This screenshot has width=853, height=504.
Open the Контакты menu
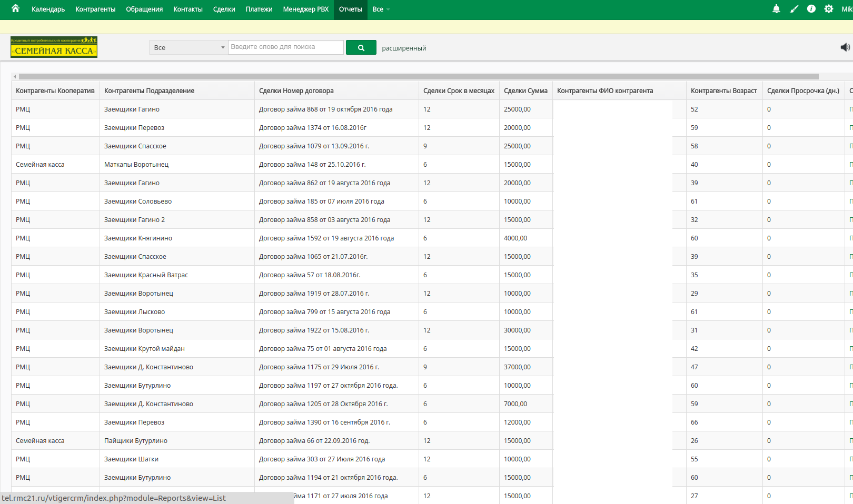click(x=188, y=9)
